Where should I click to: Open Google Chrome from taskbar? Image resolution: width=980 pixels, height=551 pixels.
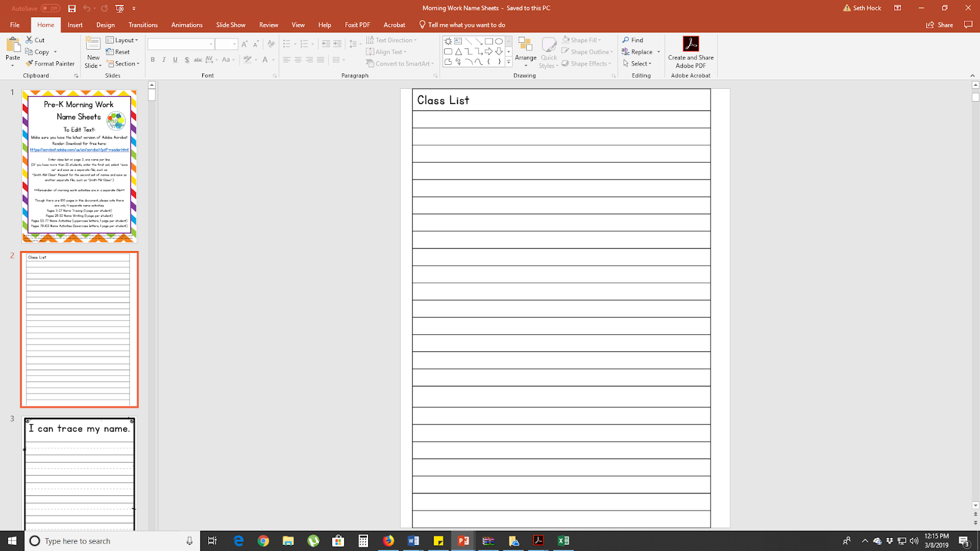click(263, 541)
